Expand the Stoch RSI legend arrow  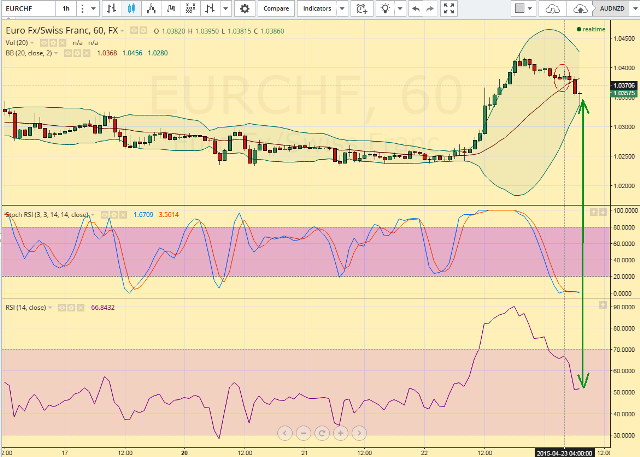[93, 215]
